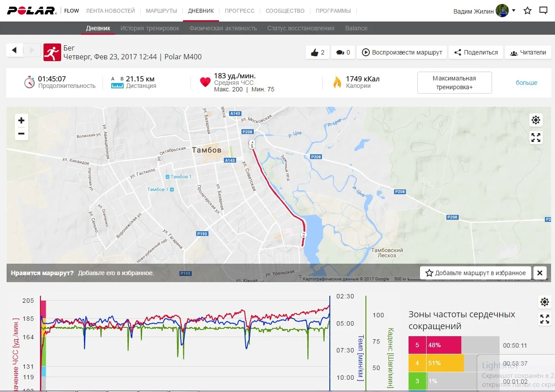Click the calories flame icon

tap(337, 82)
